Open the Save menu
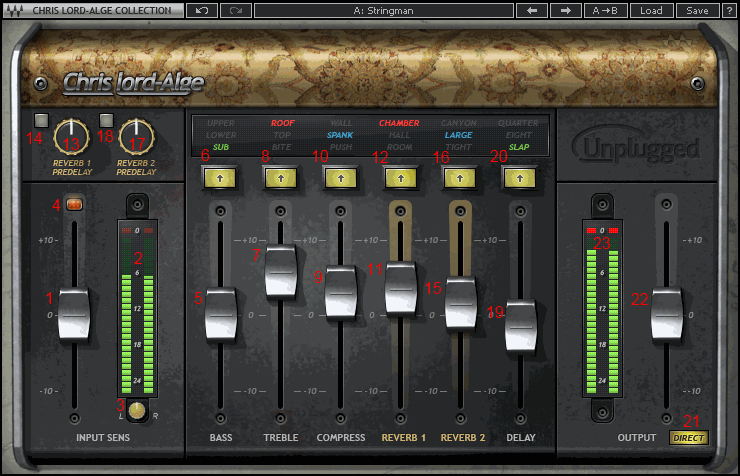Screen dimensions: 740x476 (x=697, y=10)
